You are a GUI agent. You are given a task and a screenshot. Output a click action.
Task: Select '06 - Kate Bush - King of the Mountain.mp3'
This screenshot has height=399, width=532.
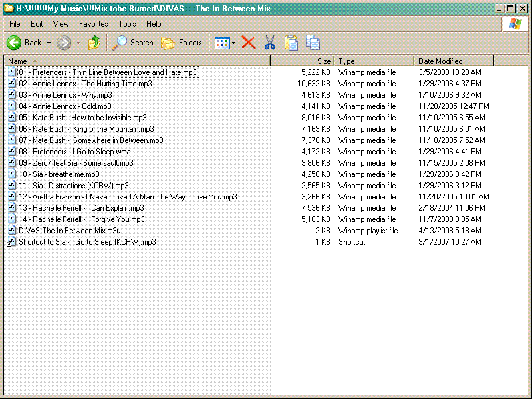pyautogui.click(x=86, y=129)
